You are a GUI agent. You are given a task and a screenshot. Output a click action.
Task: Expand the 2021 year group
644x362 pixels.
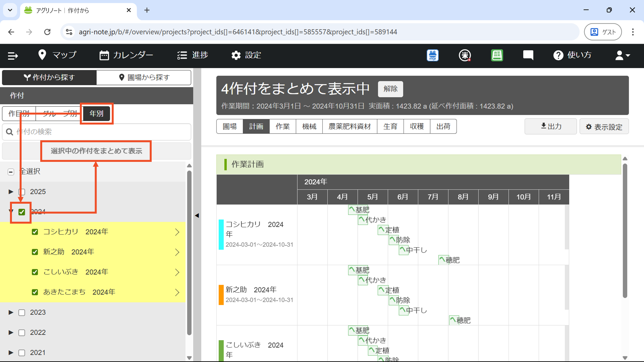pos(11,353)
